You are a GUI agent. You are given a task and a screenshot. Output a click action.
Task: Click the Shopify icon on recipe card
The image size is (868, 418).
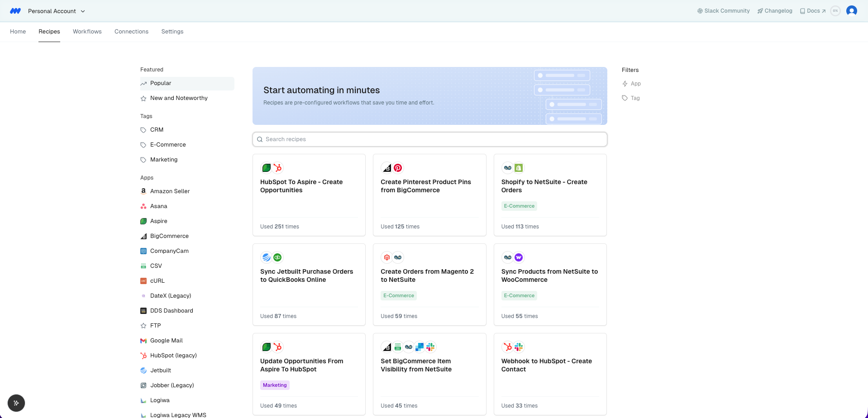(519, 168)
